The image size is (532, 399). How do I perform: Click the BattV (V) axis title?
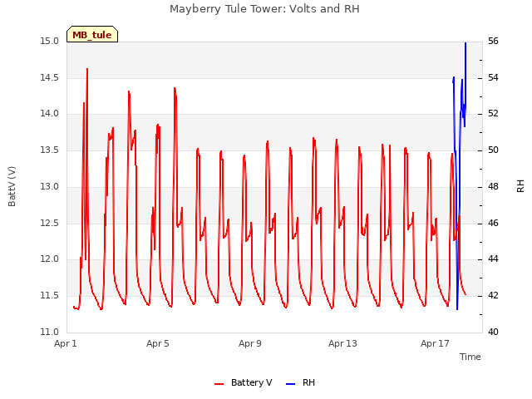(x=12, y=186)
